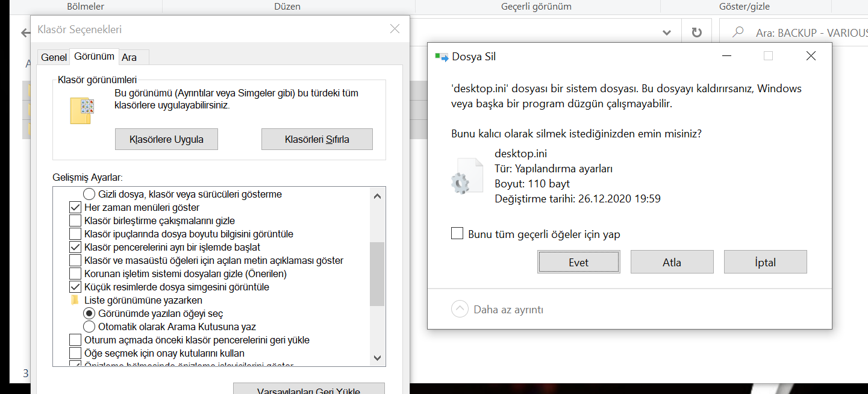Click the Göster/gizle ribbon group
Screen dimensions: 868x394
(745, 7)
